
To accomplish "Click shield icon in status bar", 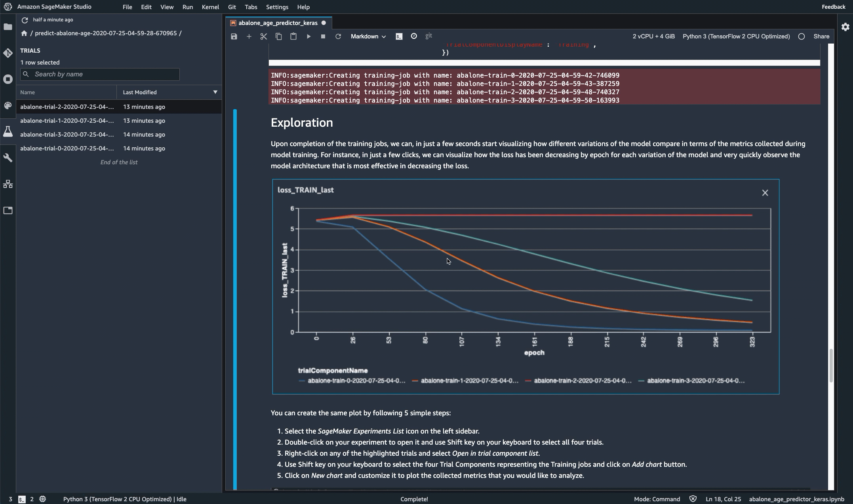I will [693, 499].
